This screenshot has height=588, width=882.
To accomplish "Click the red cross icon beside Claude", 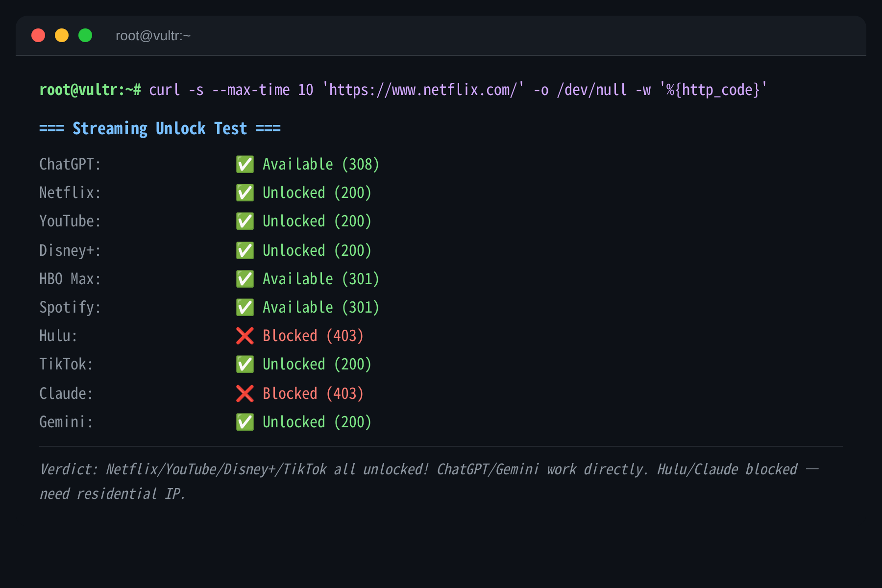I will (x=245, y=393).
